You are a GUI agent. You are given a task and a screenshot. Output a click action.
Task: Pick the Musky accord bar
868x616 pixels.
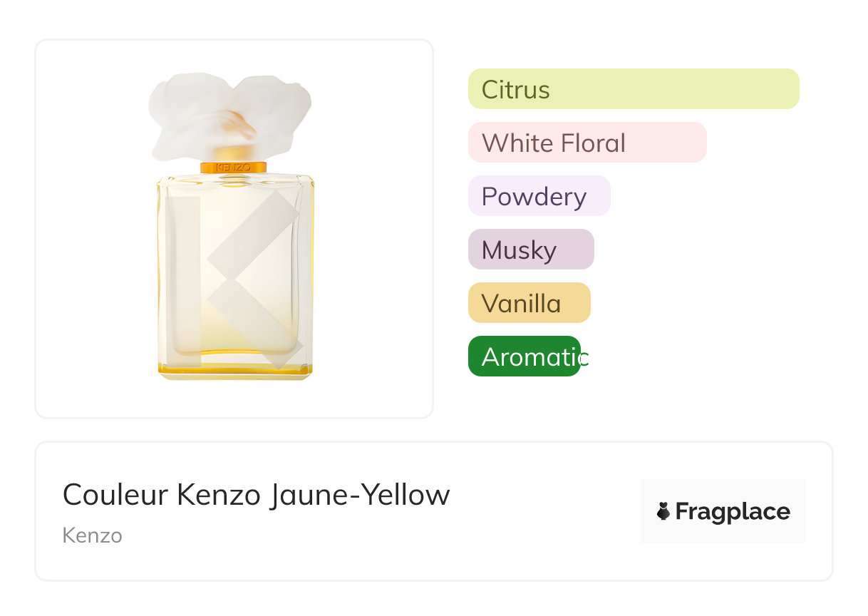pos(530,250)
